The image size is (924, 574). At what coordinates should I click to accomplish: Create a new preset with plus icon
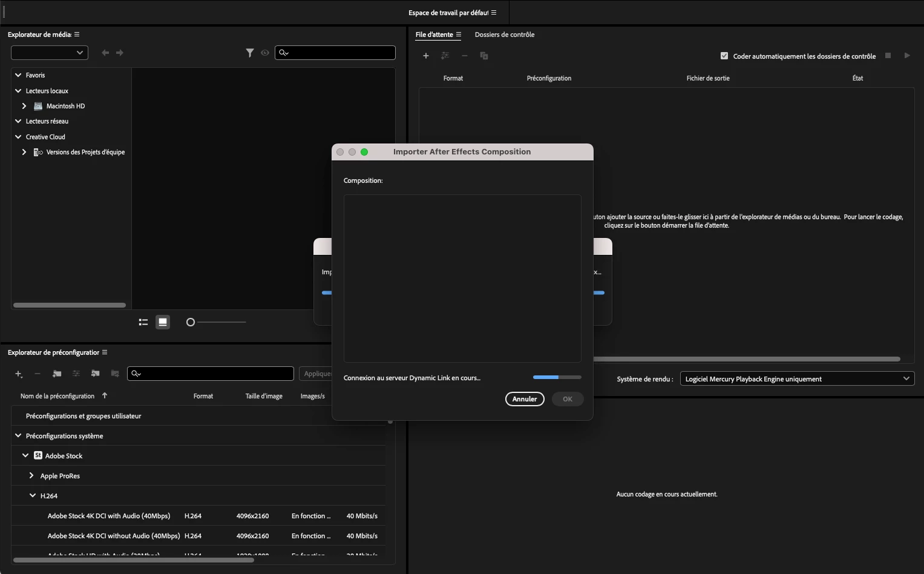pos(19,374)
